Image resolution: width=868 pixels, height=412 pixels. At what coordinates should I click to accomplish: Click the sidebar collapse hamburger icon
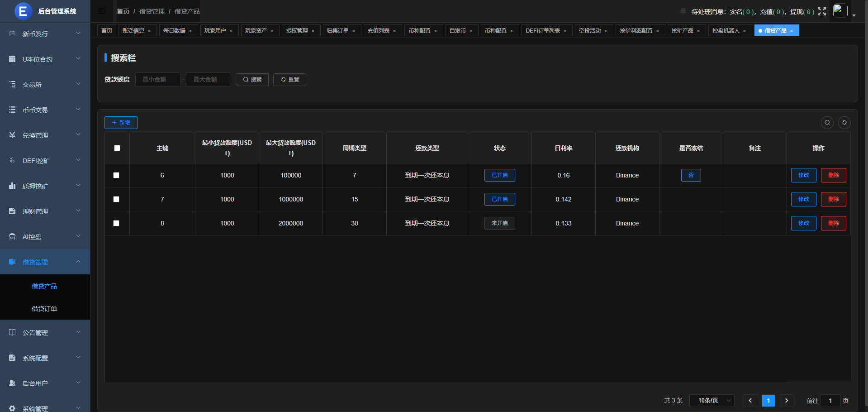click(102, 11)
